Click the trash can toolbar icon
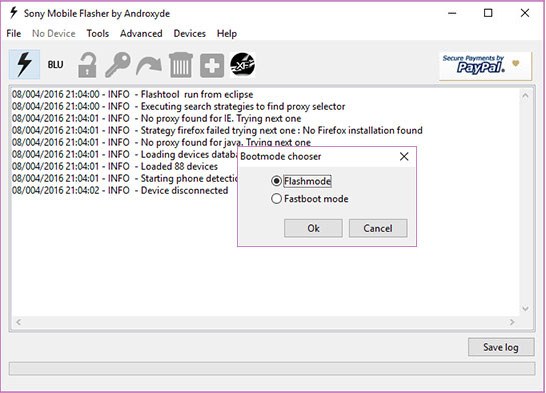546x393 pixels. coord(180,65)
